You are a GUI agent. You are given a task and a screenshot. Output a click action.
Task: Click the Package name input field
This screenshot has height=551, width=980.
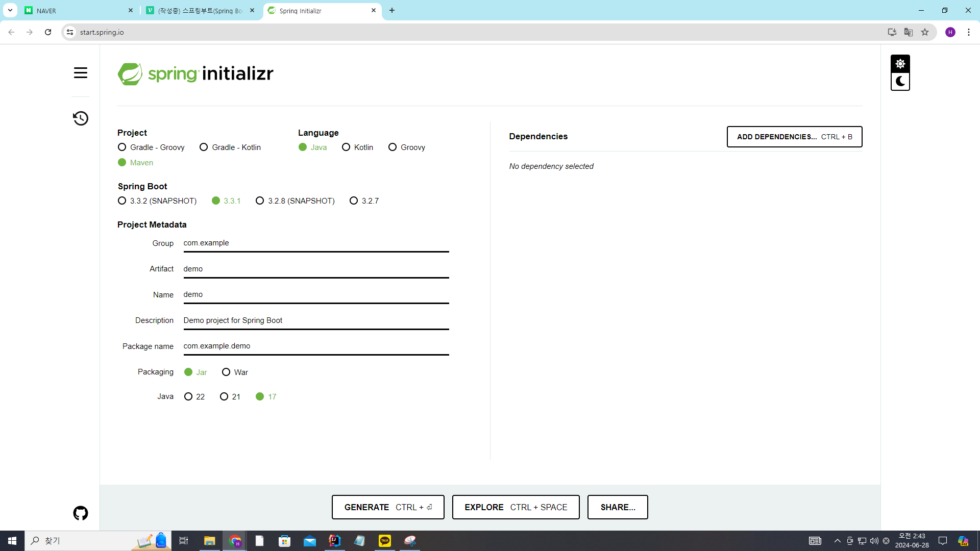316,346
